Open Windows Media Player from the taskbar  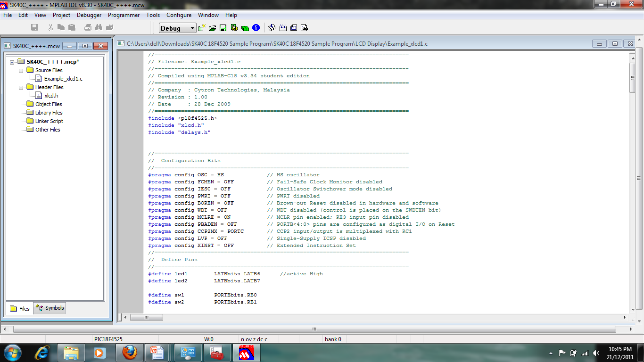(x=99, y=353)
